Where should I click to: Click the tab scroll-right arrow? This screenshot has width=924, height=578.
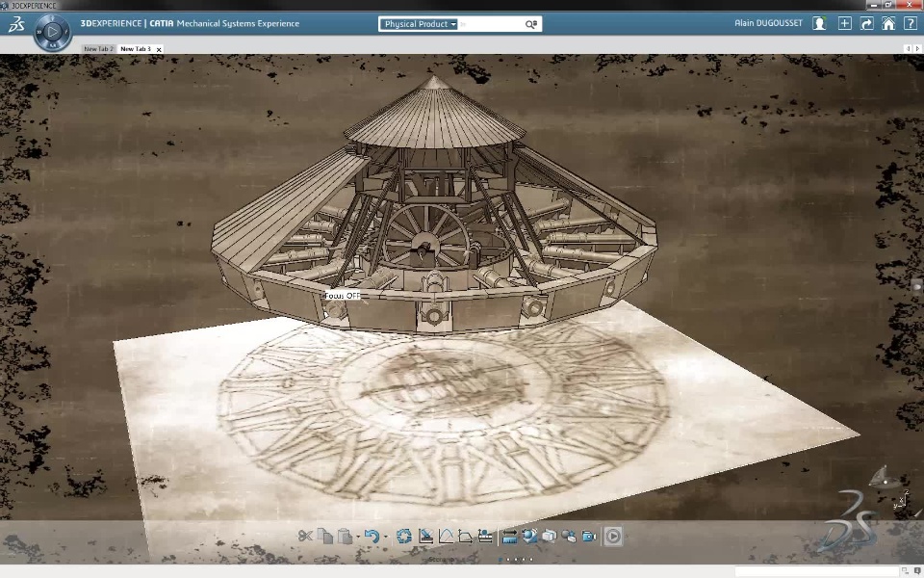coord(917,48)
